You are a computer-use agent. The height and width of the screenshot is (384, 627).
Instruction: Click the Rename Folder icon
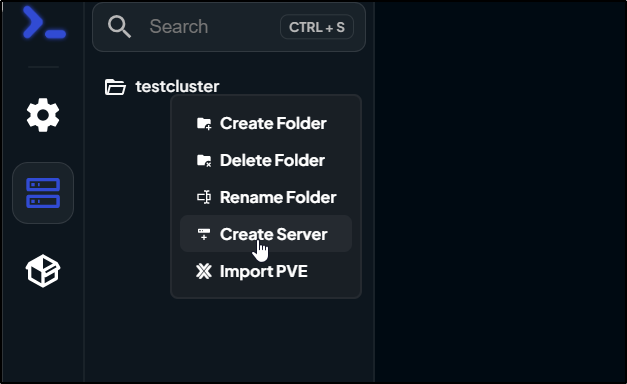click(204, 197)
